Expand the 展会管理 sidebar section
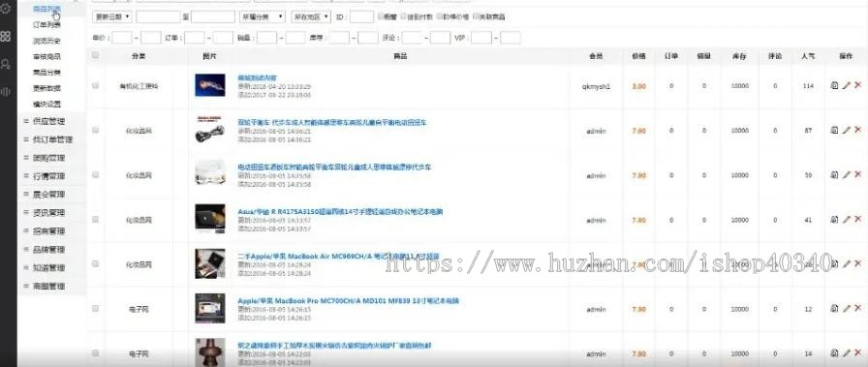 click(x=48, y=195)
